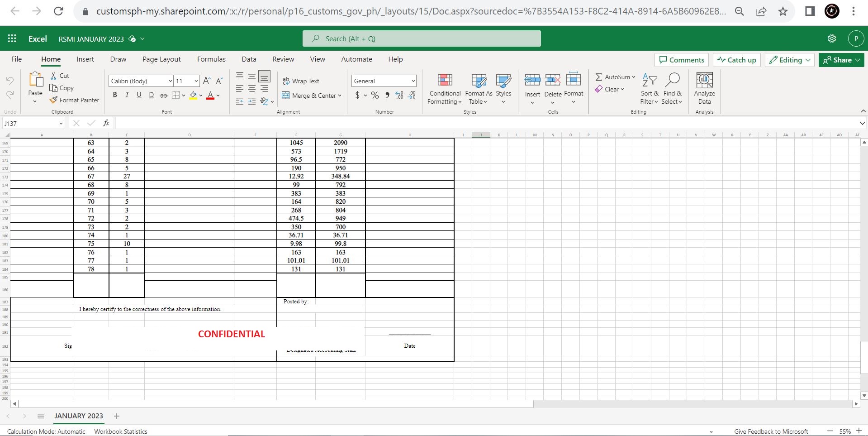Select the JANUARY 2023 sheet tab

pyautogui.click(x=79, y=416)
